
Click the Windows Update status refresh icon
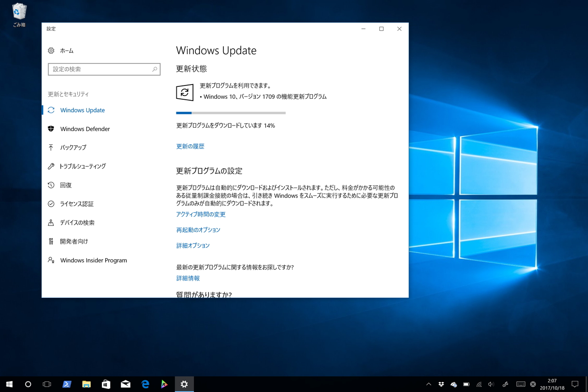pos(184,92)
